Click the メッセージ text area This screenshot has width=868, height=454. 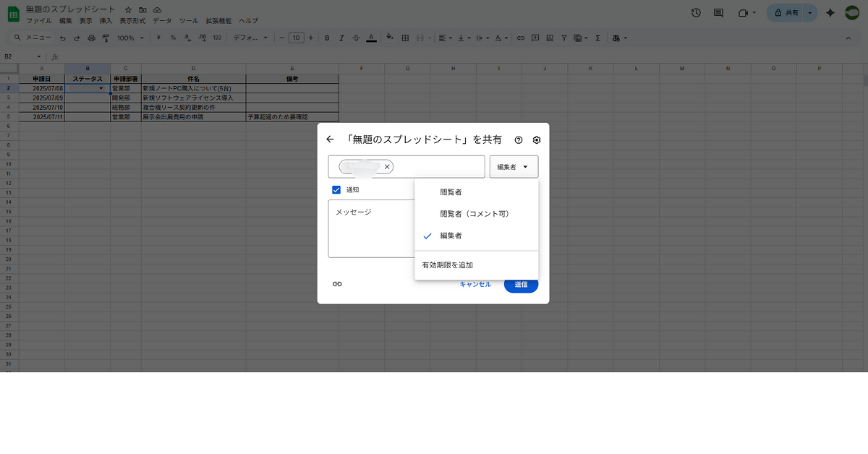point(370,228)
